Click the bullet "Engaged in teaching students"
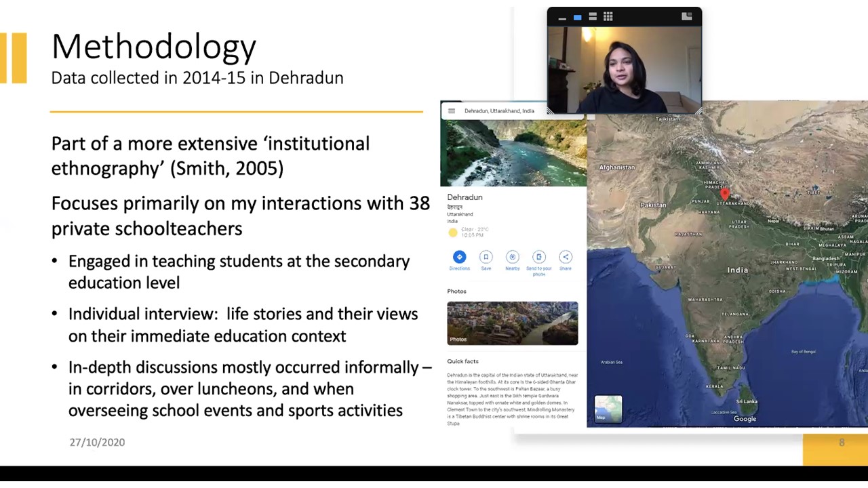This screenshot has width=868, height=488. [x=239, y=272]
